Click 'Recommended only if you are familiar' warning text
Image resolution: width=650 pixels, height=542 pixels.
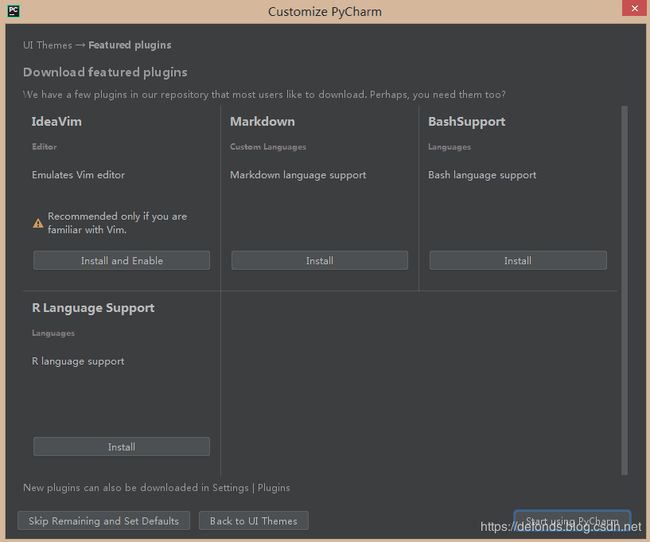point(117,223)
